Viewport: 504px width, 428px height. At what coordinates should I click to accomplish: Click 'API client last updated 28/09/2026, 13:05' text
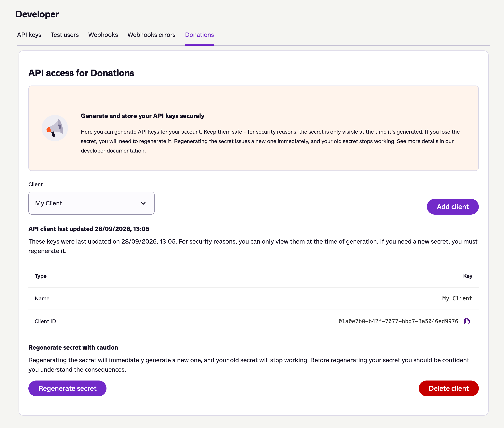tap(89, 229)
